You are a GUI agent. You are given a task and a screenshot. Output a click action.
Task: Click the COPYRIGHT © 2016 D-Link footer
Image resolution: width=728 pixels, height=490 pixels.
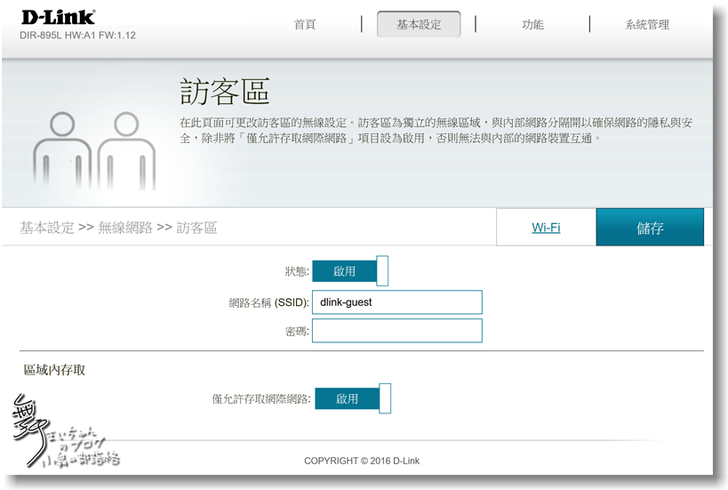[x=361, y=461]
